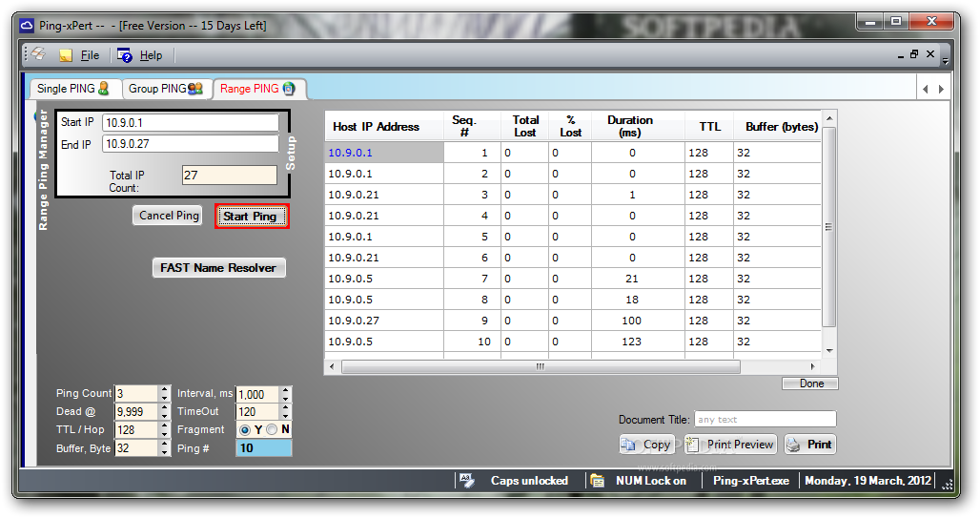Print the ping results
This screenshot has height=518, width=980.
coord(810,445)
